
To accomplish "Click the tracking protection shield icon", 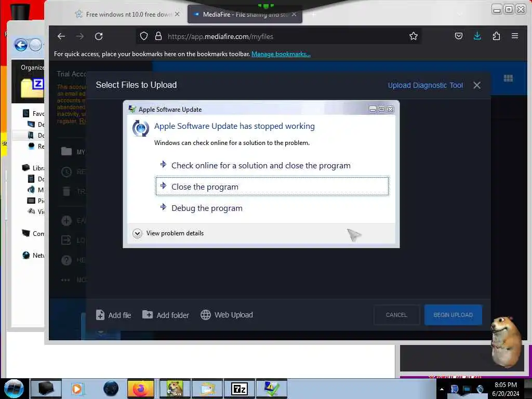I will tap(144, 36).
